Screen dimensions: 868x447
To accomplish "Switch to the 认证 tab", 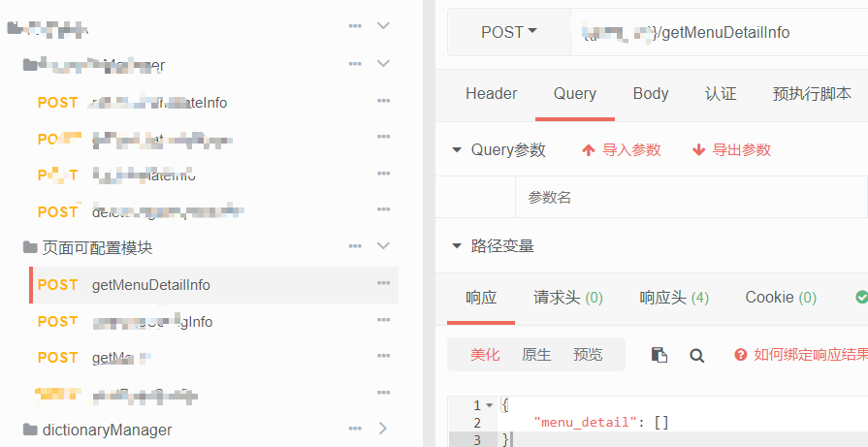I will click(721, 93).
